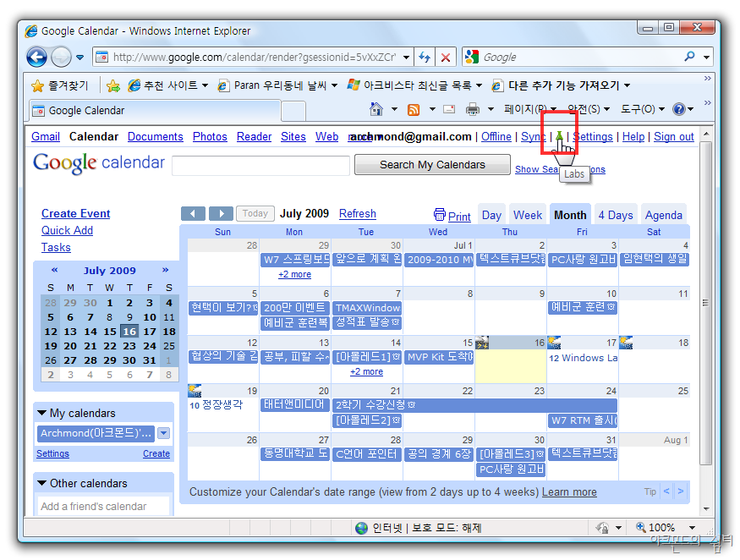Click the Create Event link
Image resolution: width=740 pixels, height=560 pixels.
pyautogui.click(x=76, y=214)
